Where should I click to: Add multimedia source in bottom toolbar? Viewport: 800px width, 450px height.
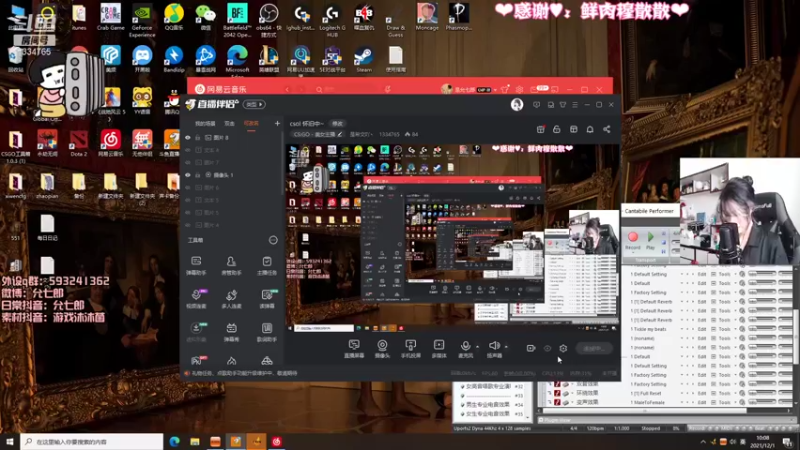click(x=439, y=349)
